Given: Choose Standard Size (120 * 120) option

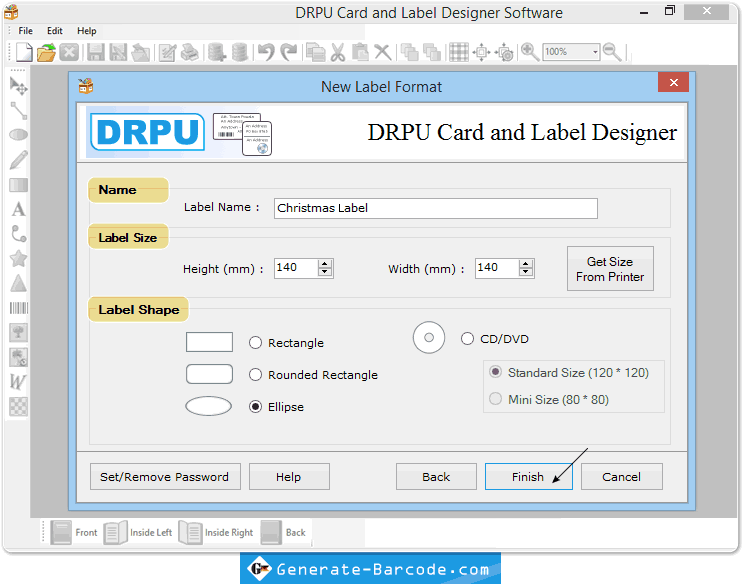Looking at the screenshot, I should [x=495, y=372].
